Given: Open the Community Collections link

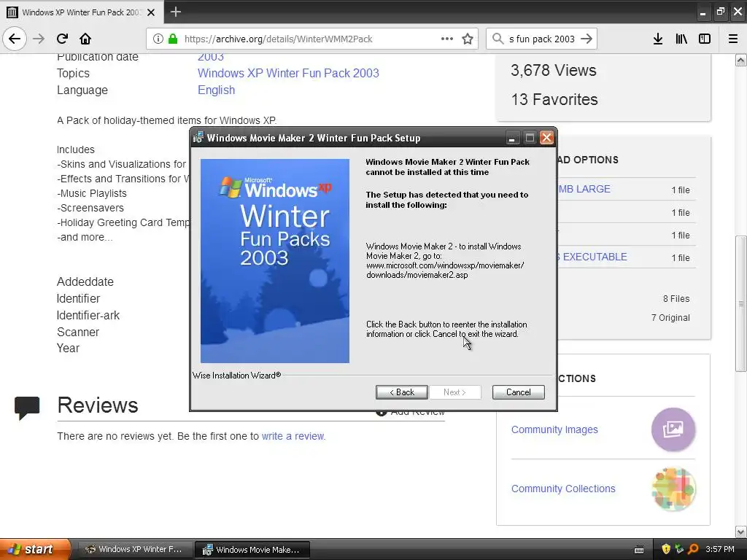Looking at the screenshot, I should [563, 489].
